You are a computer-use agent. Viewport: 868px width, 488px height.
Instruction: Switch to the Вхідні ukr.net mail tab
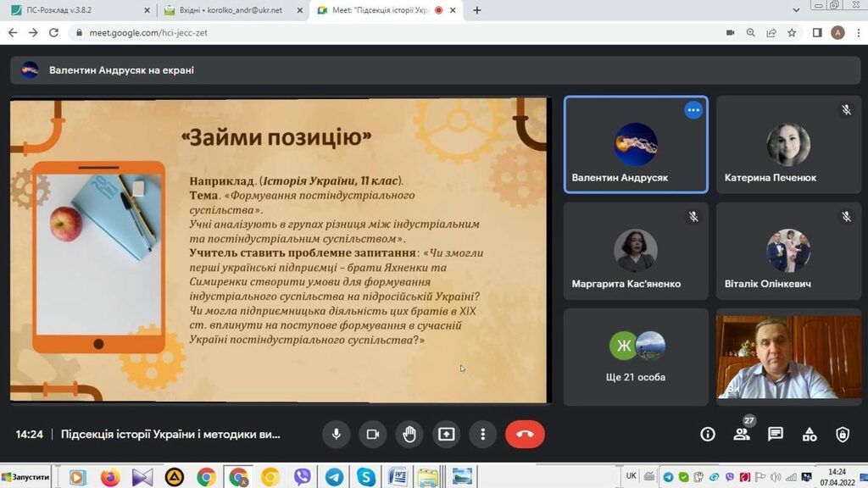[x=229, y=10]
